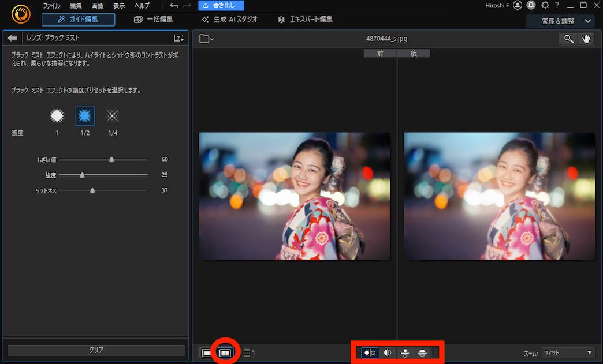603x364 pixels.
Task: Open the settings gear
Action: coord(545,5)
